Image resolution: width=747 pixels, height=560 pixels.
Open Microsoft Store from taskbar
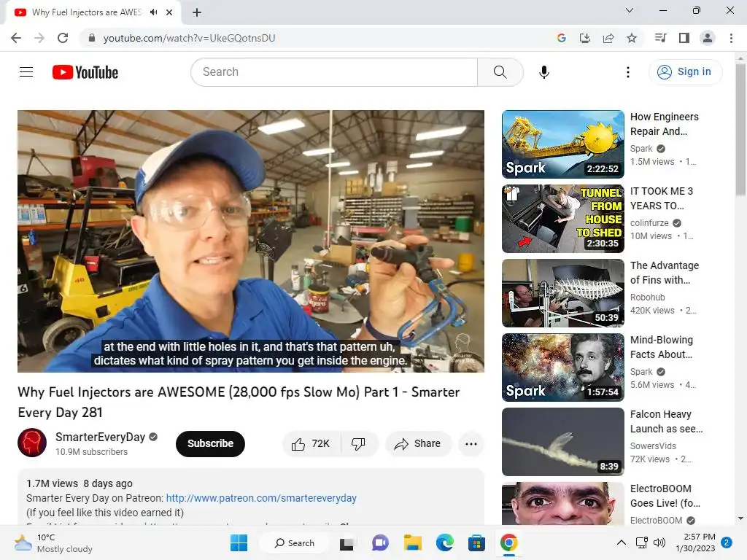476,542
